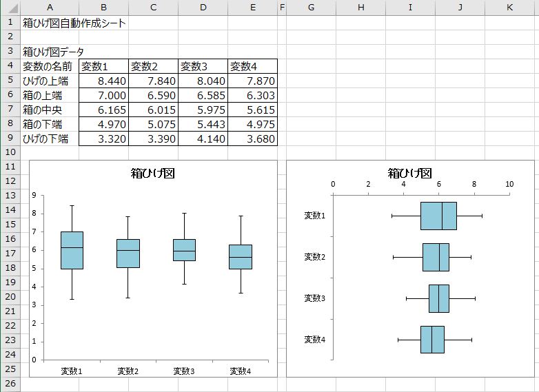Select column I header
The height and width of the screenshot is (392, 539).
410,8
